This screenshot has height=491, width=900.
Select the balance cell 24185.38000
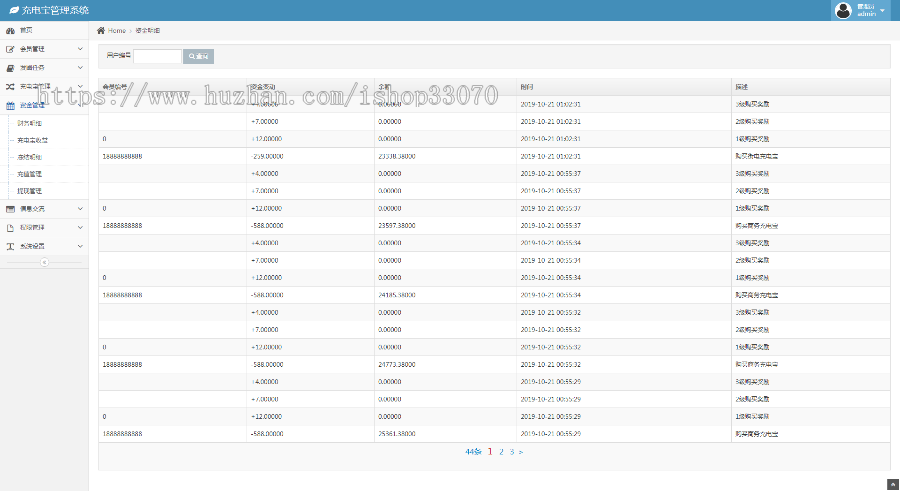click(397, 295)
